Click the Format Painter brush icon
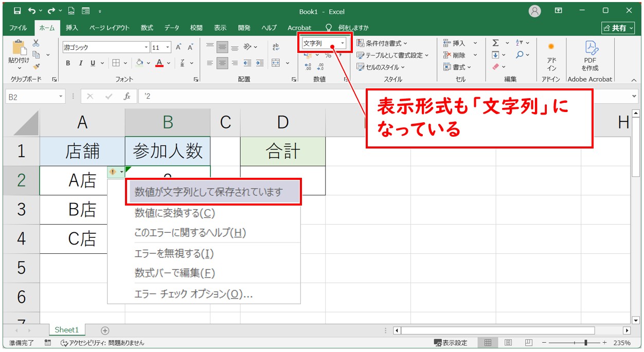 point(36,66)
